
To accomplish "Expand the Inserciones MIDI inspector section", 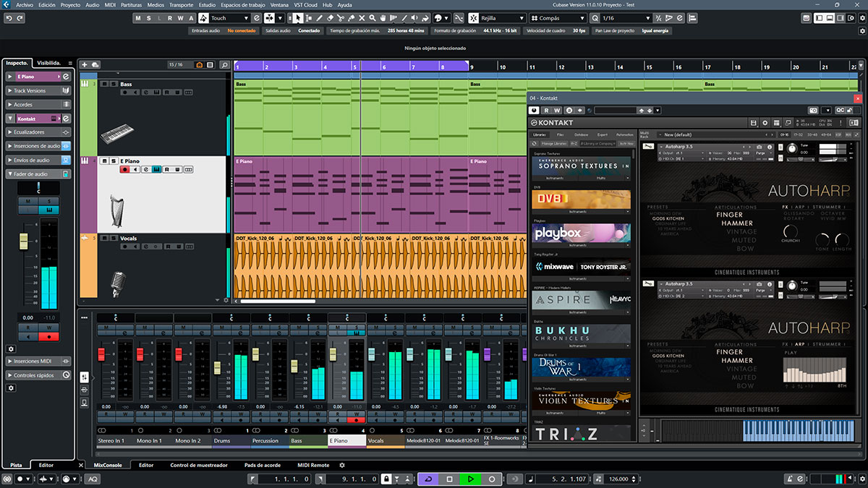I will point(38,361).
